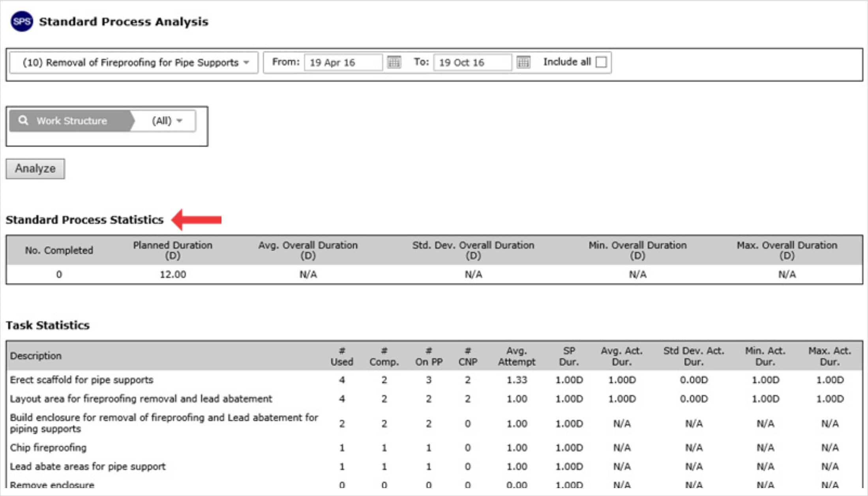The image size is (868, 496).
Task: Click the Max. Act. Dur. column header
Action: pyautogui.click(x=830, y=356)
